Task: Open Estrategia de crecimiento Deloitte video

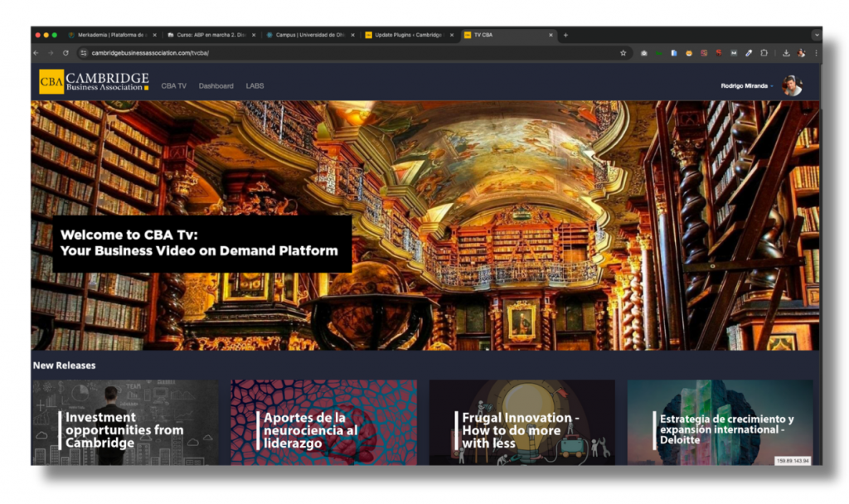Action: click(x=720, y=422)
